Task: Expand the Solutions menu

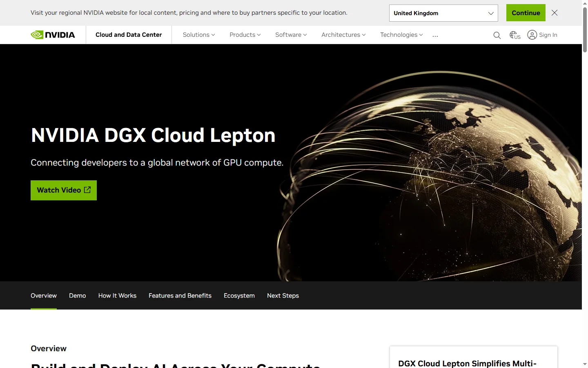Action: (x=199, y=35)
